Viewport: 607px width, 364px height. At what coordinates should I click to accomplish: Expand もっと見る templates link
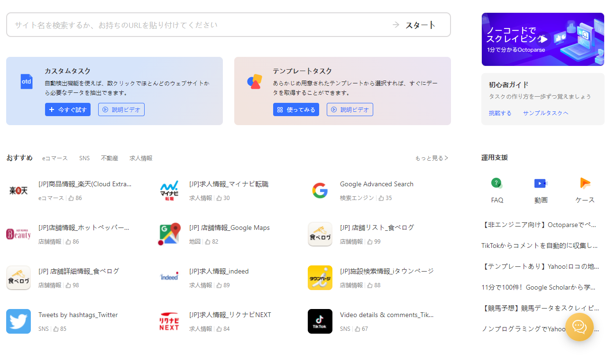coord(432,158)
